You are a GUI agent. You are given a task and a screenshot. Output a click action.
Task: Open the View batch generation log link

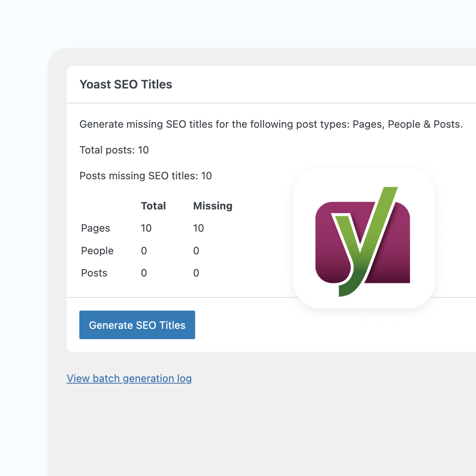click(129, 378)
